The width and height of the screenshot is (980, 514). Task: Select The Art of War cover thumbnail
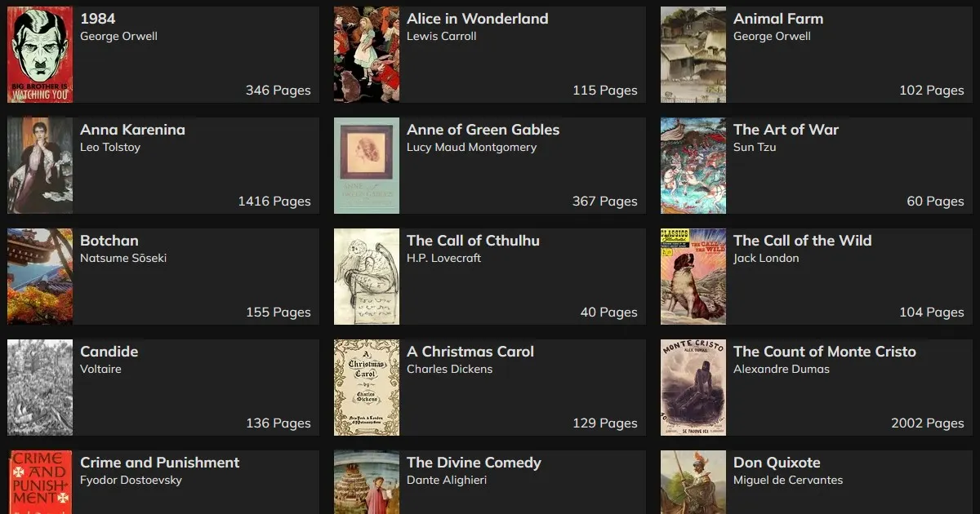click(x=693, y=166)
